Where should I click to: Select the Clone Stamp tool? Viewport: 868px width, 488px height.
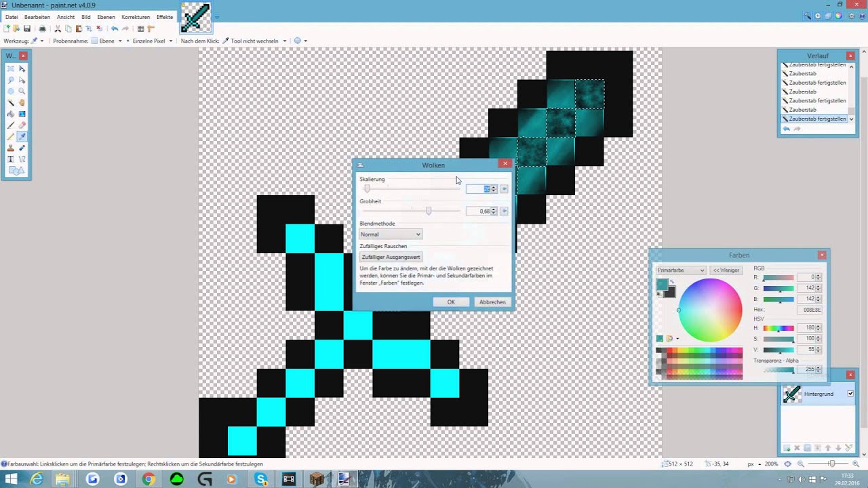11,148
